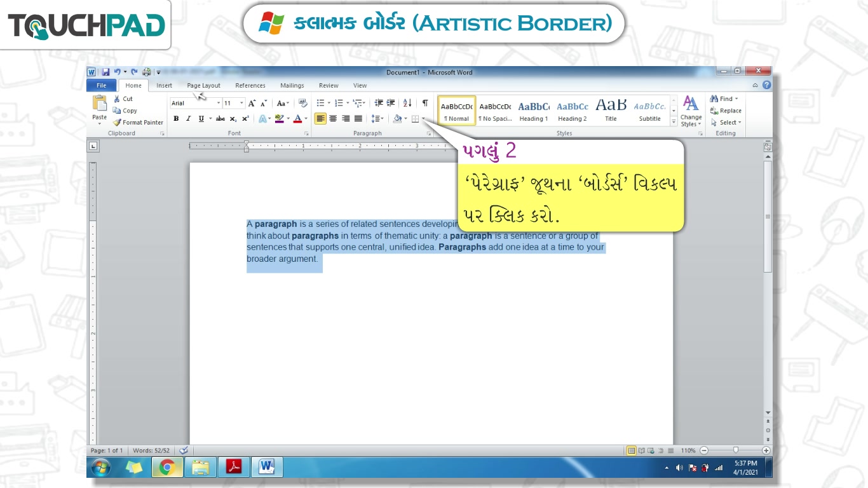Image resolution: width=868 pixels, height=488 pixels.
Task: Click the Change Styles button
Action: tap(691, 112)
